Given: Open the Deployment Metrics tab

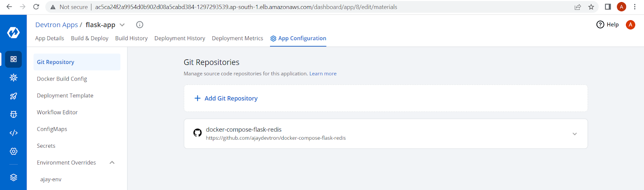Looking at the screenshot, I should 237,38.
